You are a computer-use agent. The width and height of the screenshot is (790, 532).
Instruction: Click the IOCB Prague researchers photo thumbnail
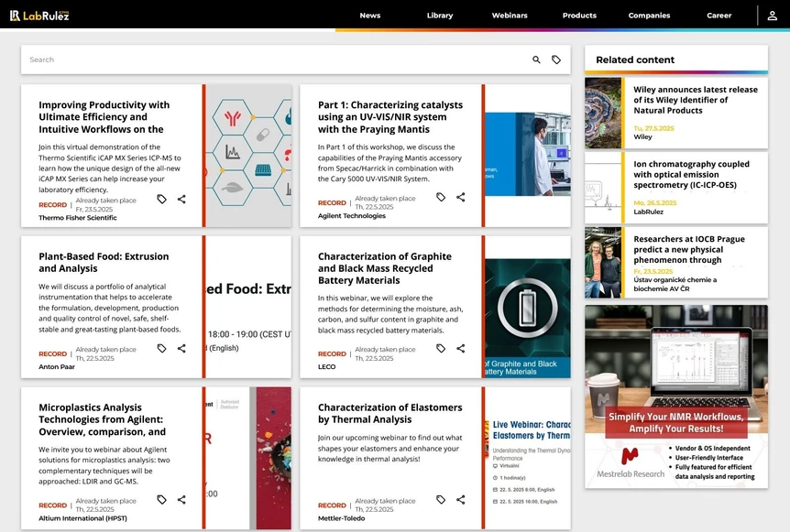[x=603, y=262]
